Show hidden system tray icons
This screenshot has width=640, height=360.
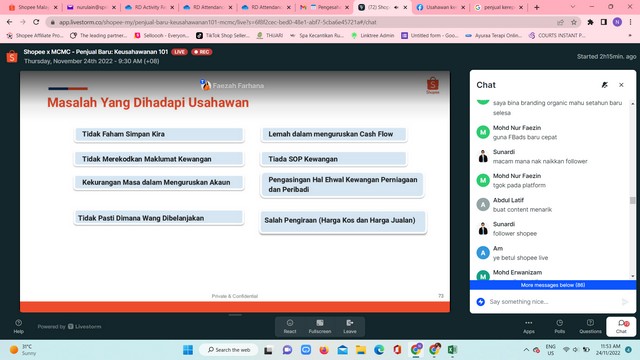click(526, 350)
